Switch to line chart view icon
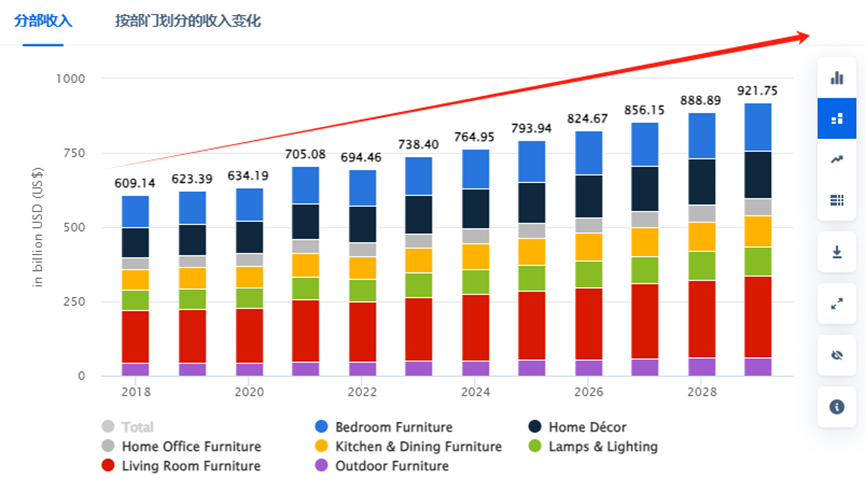Image resolution: width=865 pixels, height=493 pixels. click(837, 160)
